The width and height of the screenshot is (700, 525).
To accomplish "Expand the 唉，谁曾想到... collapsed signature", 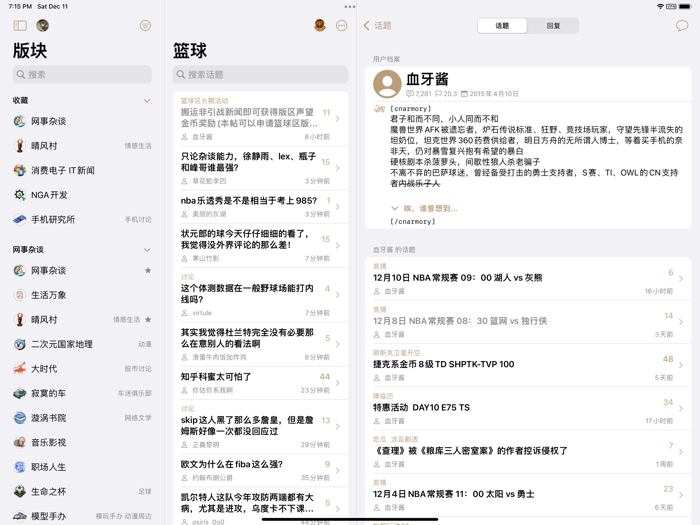I will 425,208.
